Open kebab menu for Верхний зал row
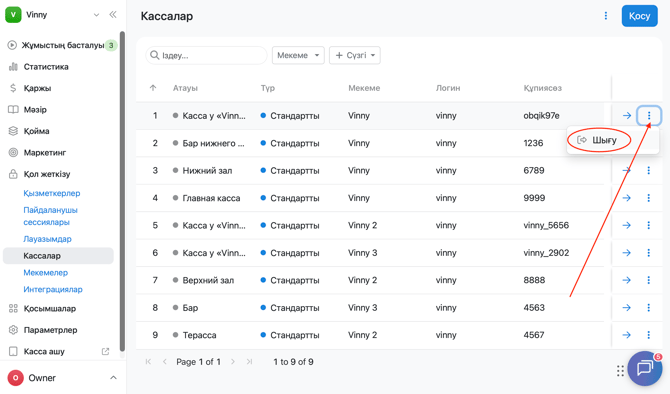The height and width of the screenshot is (394, 670). point(649,280)
